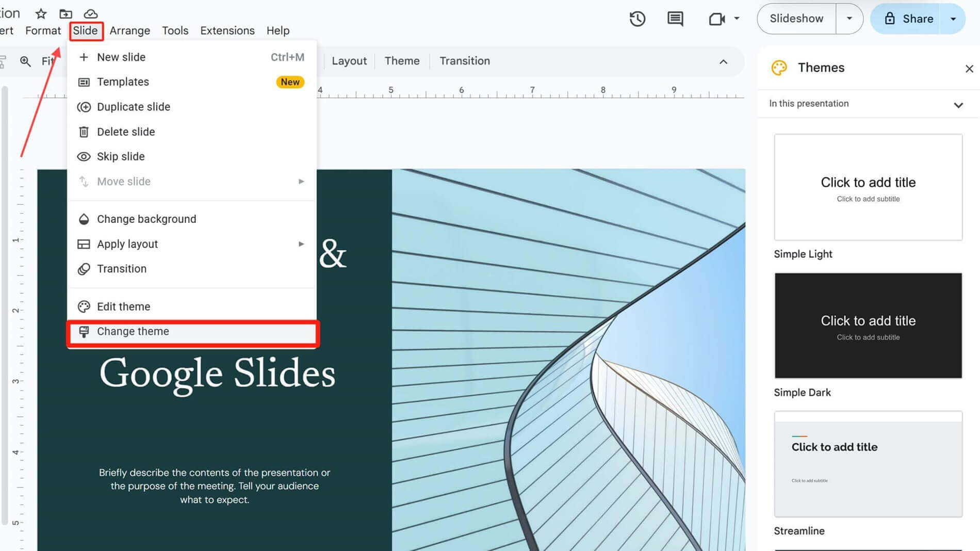Click the Duplicate slide icon
980x551 pixels.
tap(84, 107)
